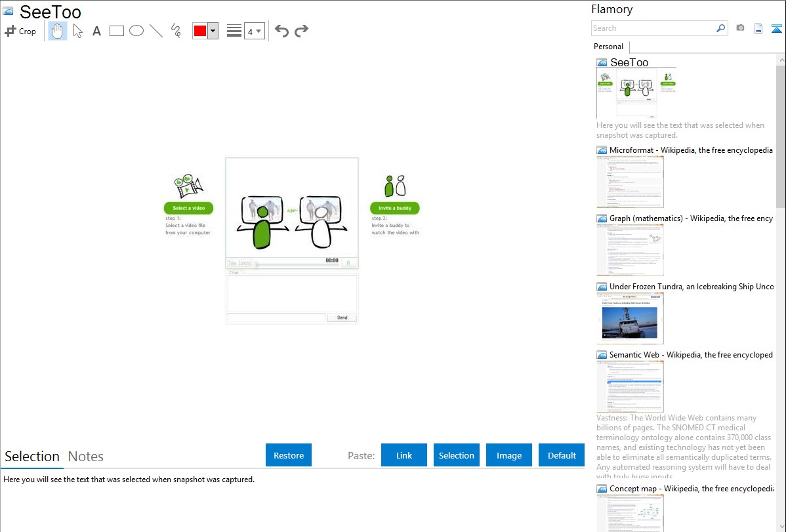This screenshot has width=786, height=532.
Task: Pick the rectangle shape tool
Action: pos(117,31)
